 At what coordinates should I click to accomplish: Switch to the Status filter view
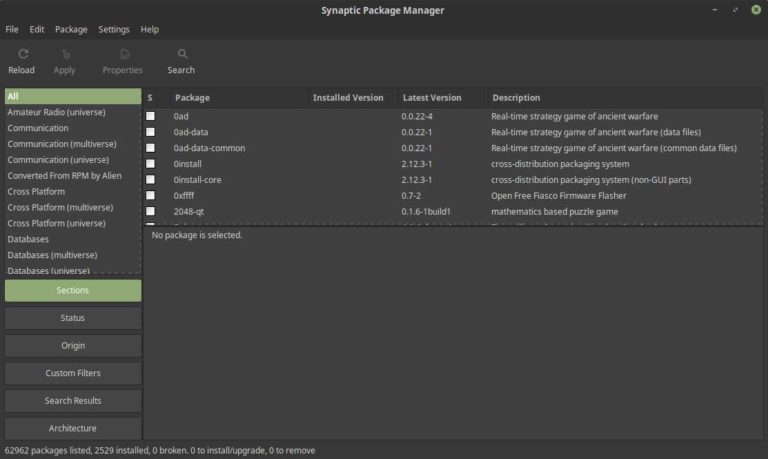pyautogui.click(x=73, y=318)
